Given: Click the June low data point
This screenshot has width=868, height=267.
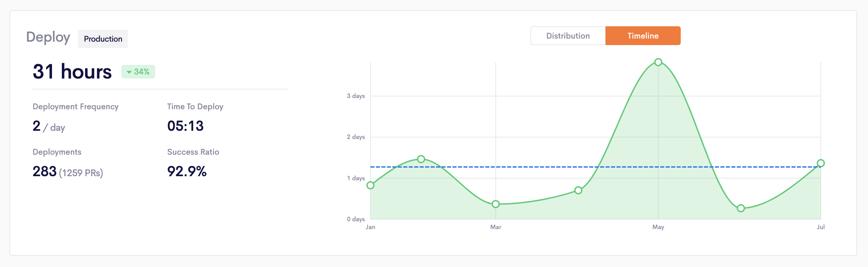Looking at the screenshot, I should pyautogui.click(x=741, y=208).
